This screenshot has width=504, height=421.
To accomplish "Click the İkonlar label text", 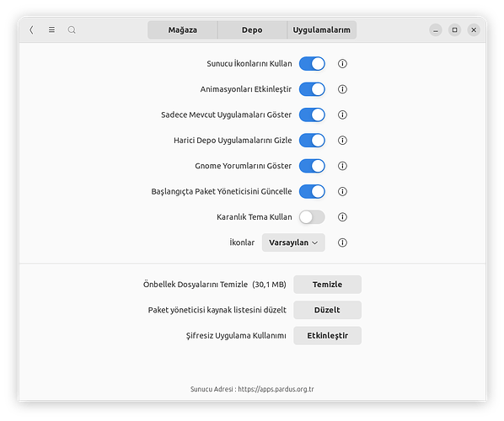I will 242,242.
